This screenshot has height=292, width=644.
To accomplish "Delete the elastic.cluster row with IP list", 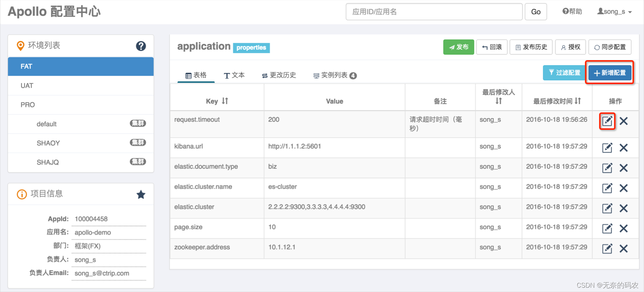I will (624, 208).
